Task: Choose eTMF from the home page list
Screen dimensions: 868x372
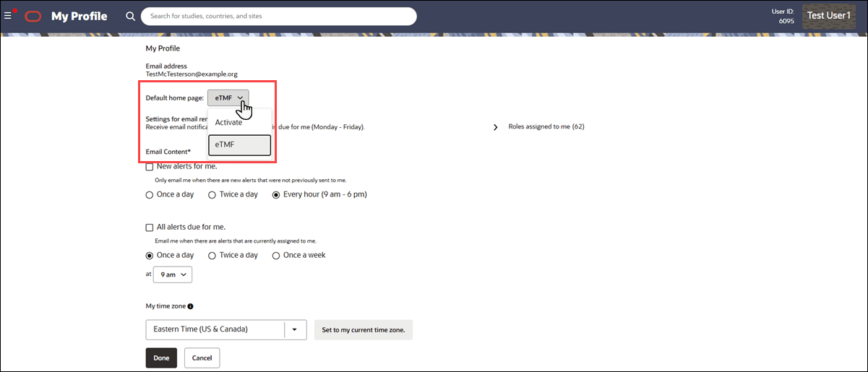Action: tap(239, 145)
